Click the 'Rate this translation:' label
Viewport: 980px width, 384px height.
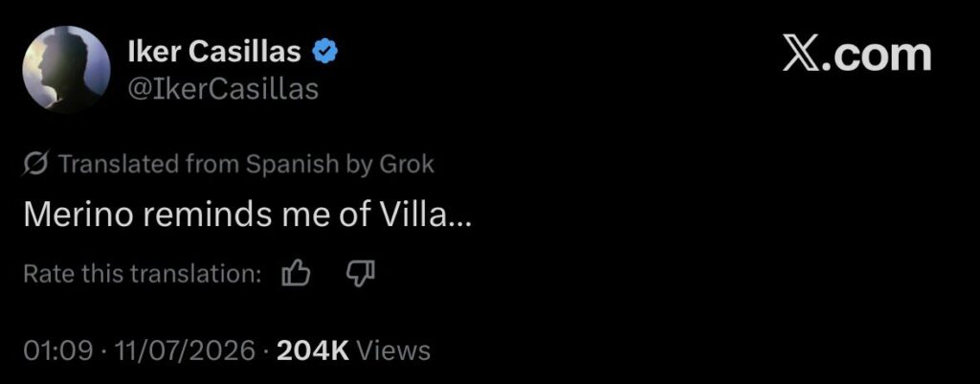coord(143,274)
